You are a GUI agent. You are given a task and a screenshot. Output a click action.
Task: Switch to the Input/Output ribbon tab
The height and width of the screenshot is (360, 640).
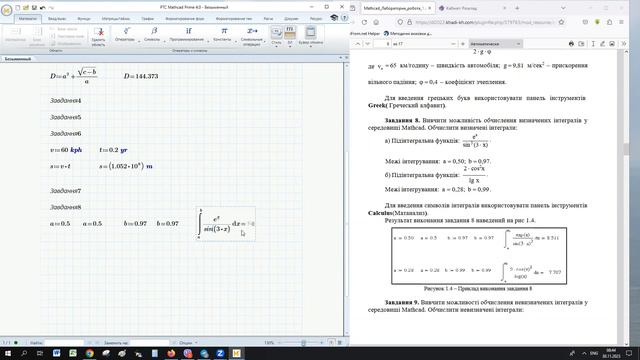57,19
